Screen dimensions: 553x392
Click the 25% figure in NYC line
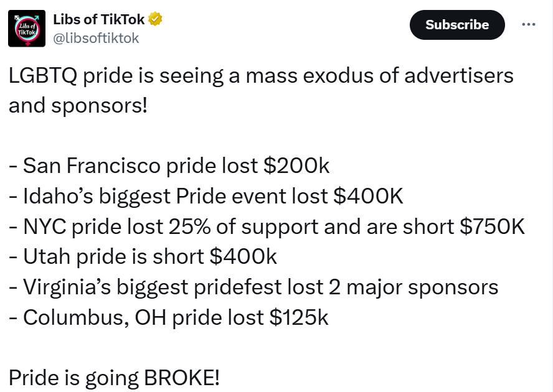190,226
